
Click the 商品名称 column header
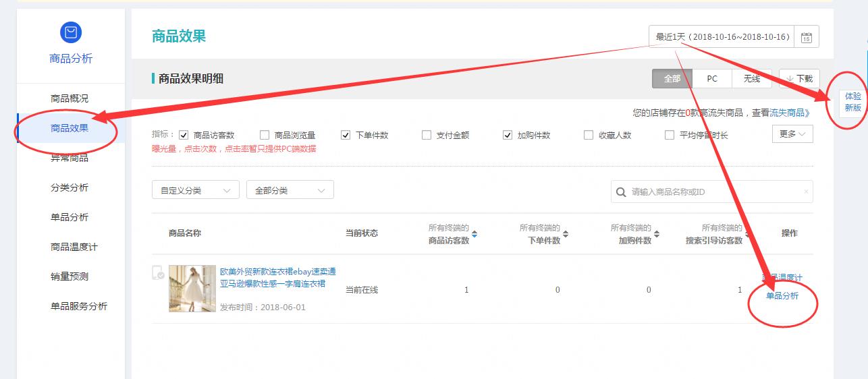(x=185, y=233)
